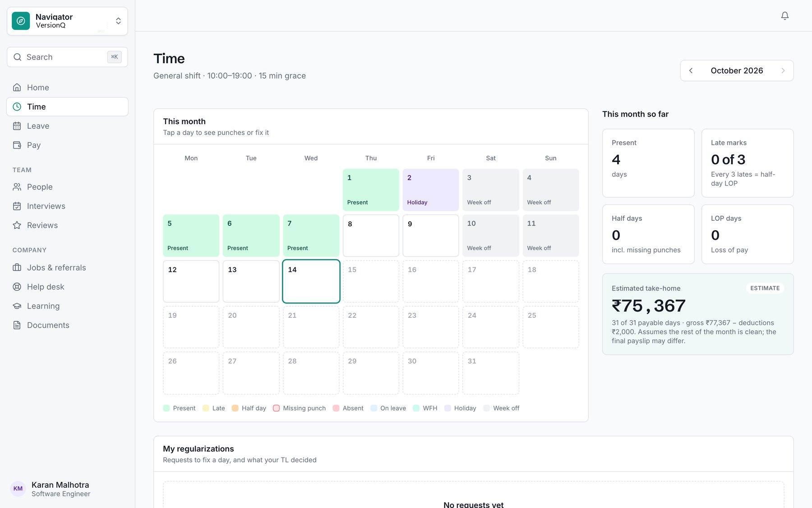
Task: Open the Pay page
Action: (67, 145)
